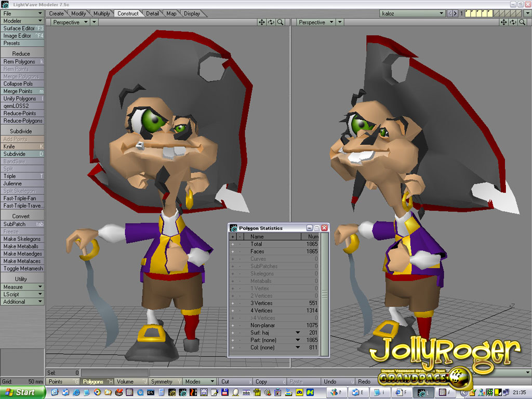Click the Windows Media Player quick launch icon

(x=97, y=393)
